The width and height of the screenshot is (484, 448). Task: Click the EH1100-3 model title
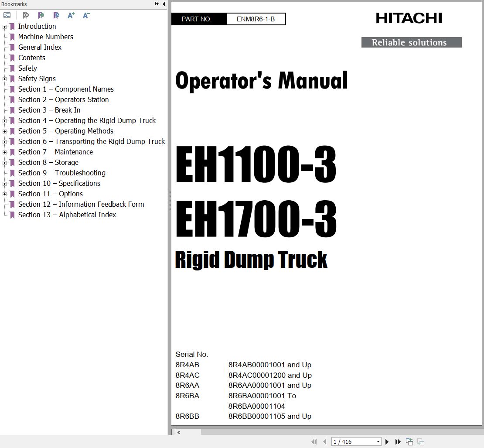(256, 164)
